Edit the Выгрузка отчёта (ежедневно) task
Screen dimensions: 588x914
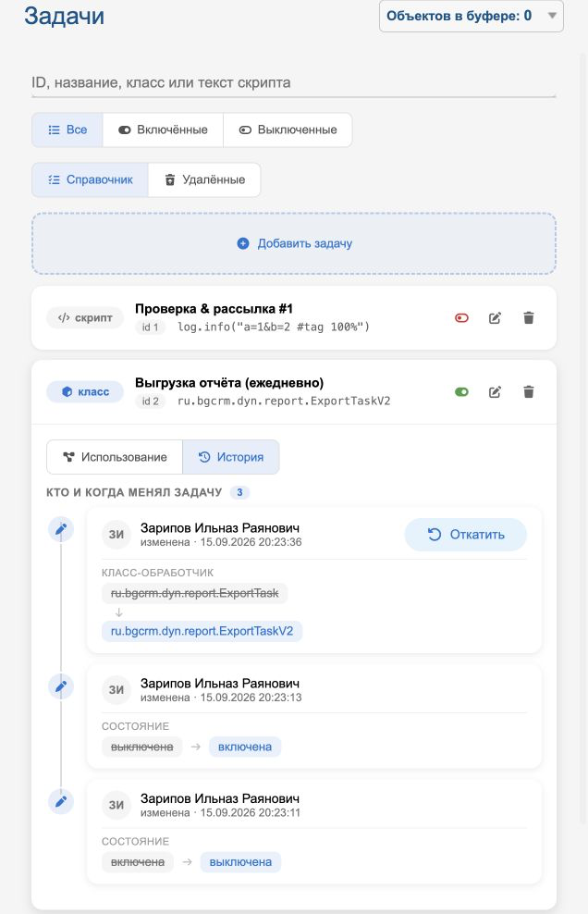click(495, 391)
